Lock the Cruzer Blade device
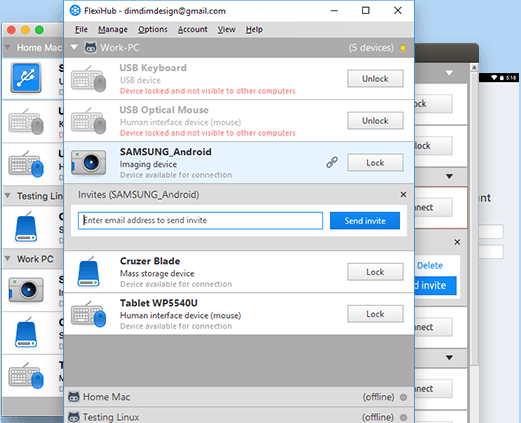The image size is (521, 423). pyautogui.click(x=375, y=272)
